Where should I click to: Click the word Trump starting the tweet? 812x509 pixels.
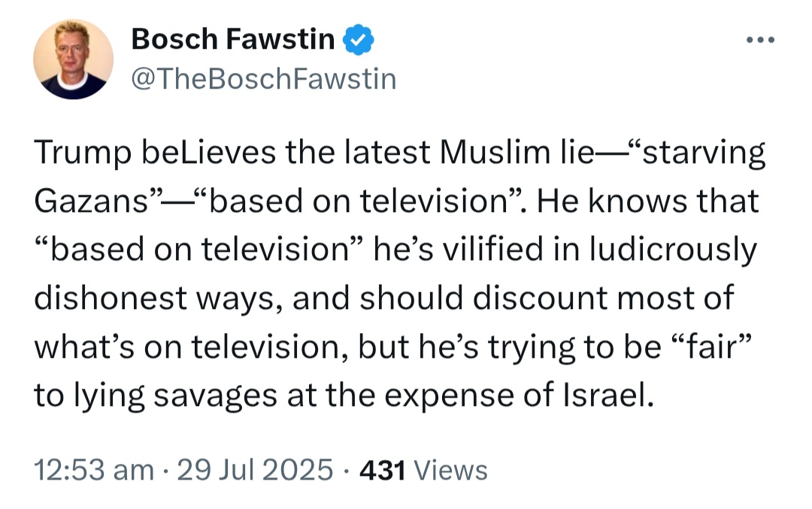click(83, 153)
